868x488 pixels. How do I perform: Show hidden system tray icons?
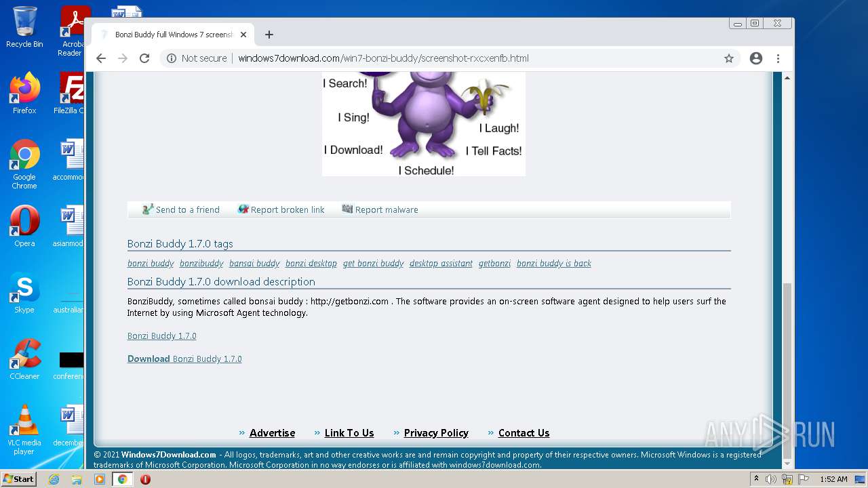[x=757, y=479]
